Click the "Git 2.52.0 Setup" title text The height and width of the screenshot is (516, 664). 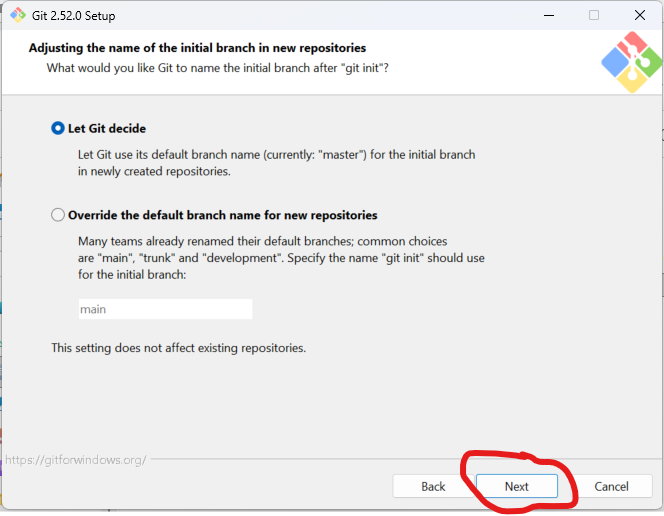[74, 16]
